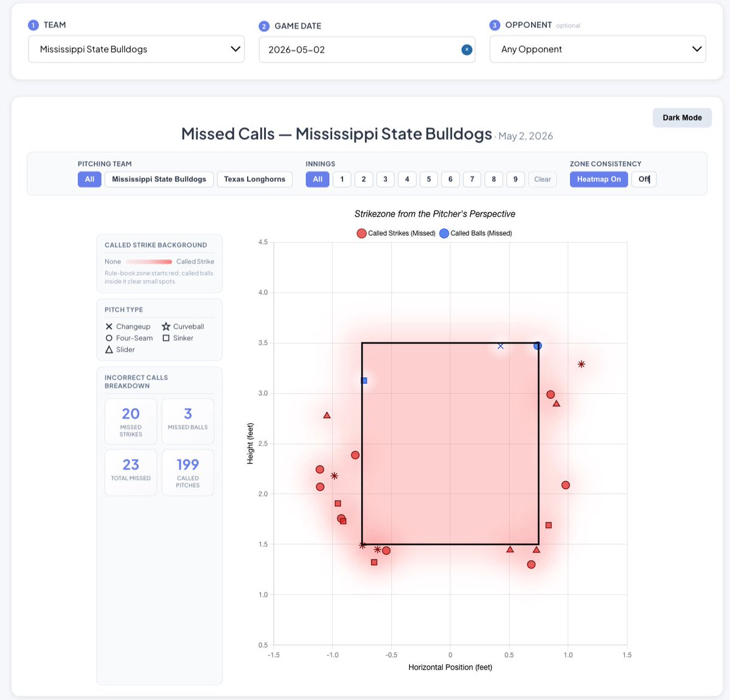
Task: Click the Changeup X legend icon
Action: 109,327
